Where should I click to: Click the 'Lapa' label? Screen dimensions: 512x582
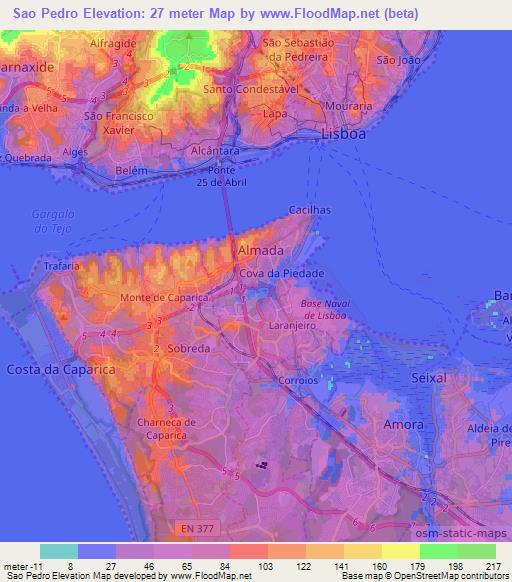275,114
